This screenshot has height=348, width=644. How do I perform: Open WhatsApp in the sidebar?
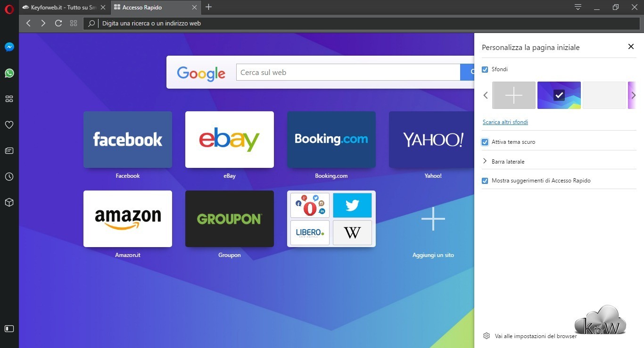point(9,73)
